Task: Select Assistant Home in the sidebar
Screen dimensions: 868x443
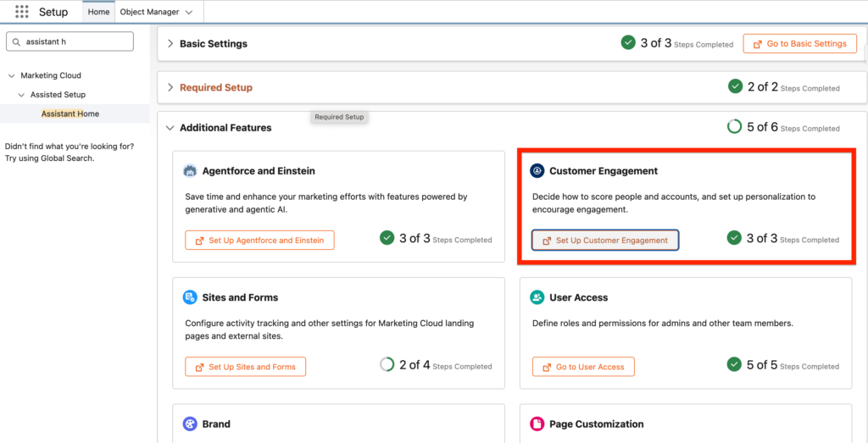Action: pyautogui.click(x=70, y=114)
